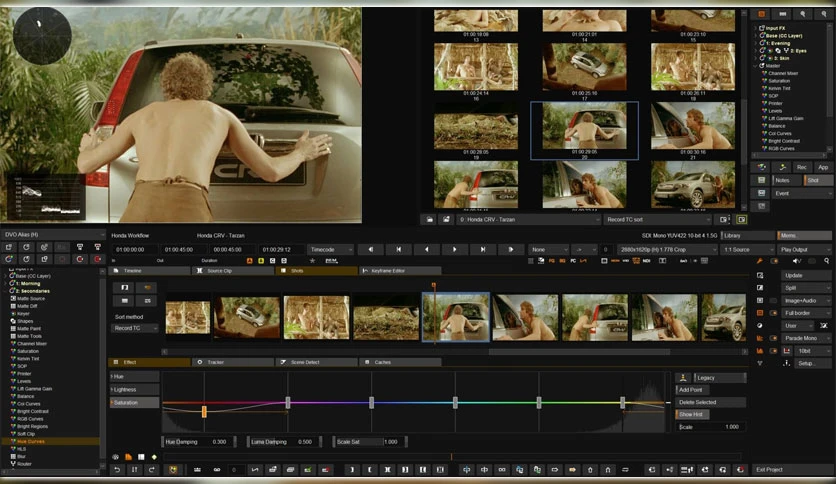
Task: Toggle the switch next to the wrench icon
Action: (774, 261)
